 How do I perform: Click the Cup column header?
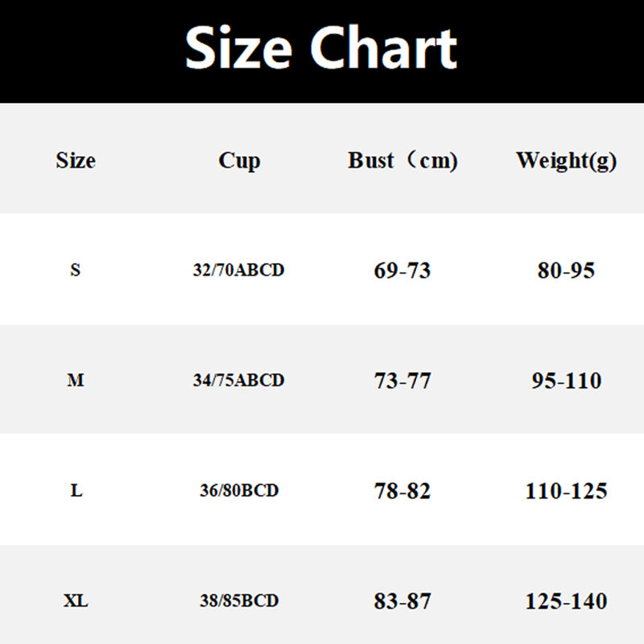(x=239, y=160)
